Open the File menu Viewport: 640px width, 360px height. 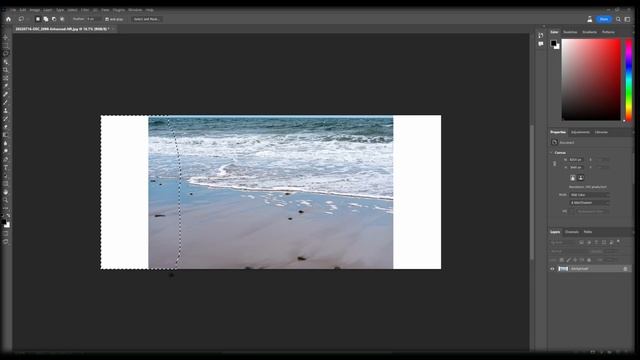(x=13, y=10)
